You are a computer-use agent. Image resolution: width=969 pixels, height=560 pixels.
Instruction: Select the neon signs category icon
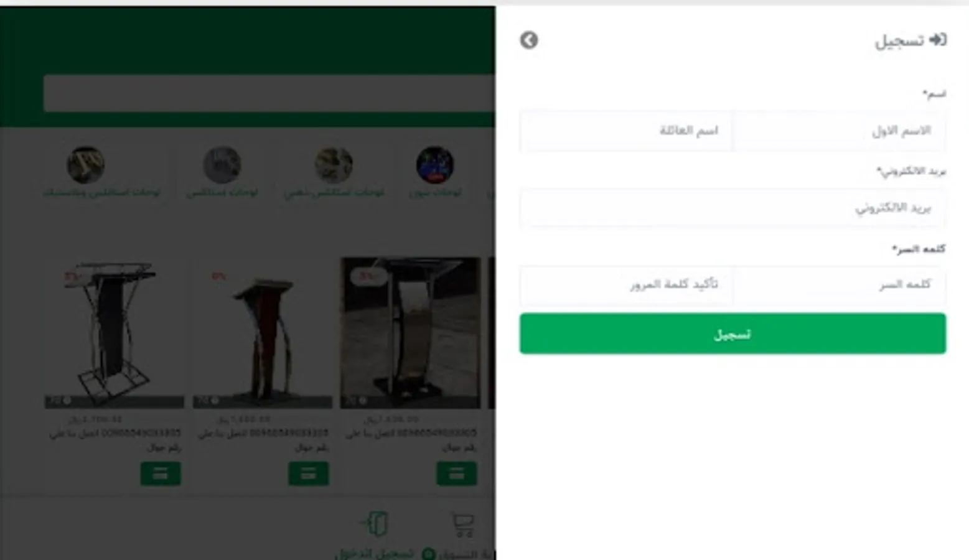click(434, 165)
